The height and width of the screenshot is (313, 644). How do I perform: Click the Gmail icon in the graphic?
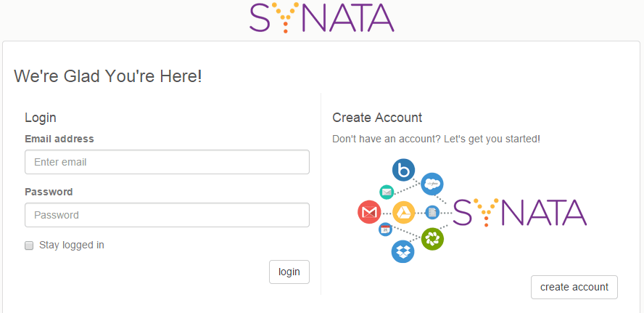(369, 212)
